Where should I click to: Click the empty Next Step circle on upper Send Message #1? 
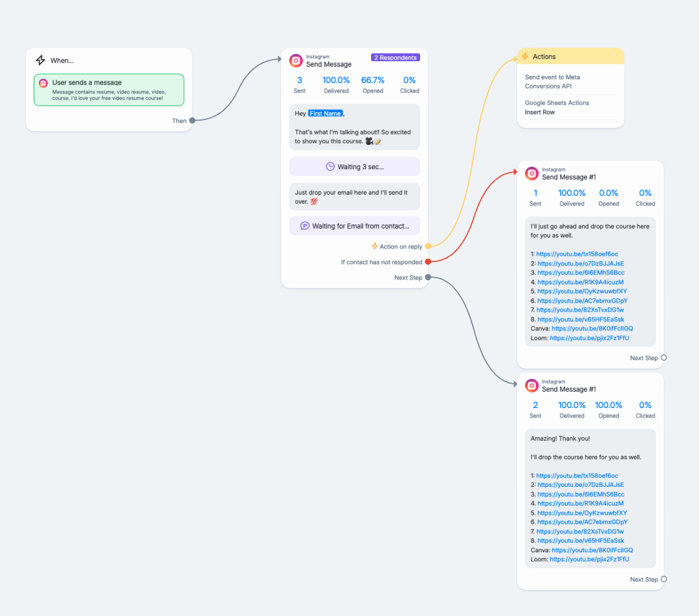pyautogui.click(x=664, y=358)
